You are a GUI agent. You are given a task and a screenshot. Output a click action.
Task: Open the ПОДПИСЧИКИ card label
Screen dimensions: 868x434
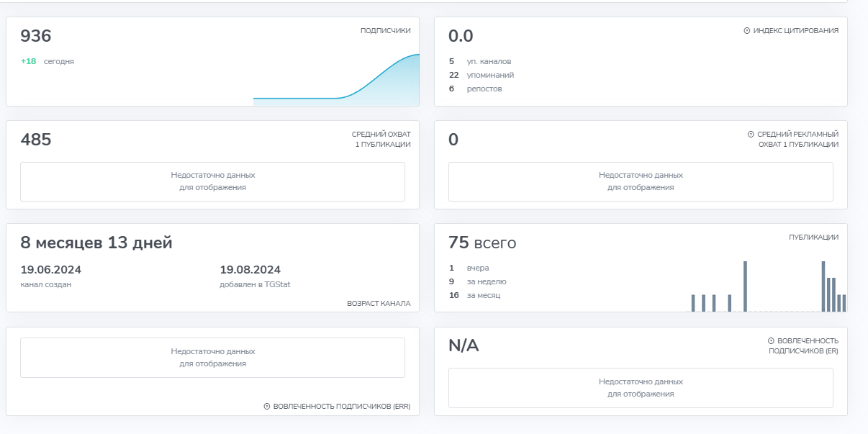[385, 31]
